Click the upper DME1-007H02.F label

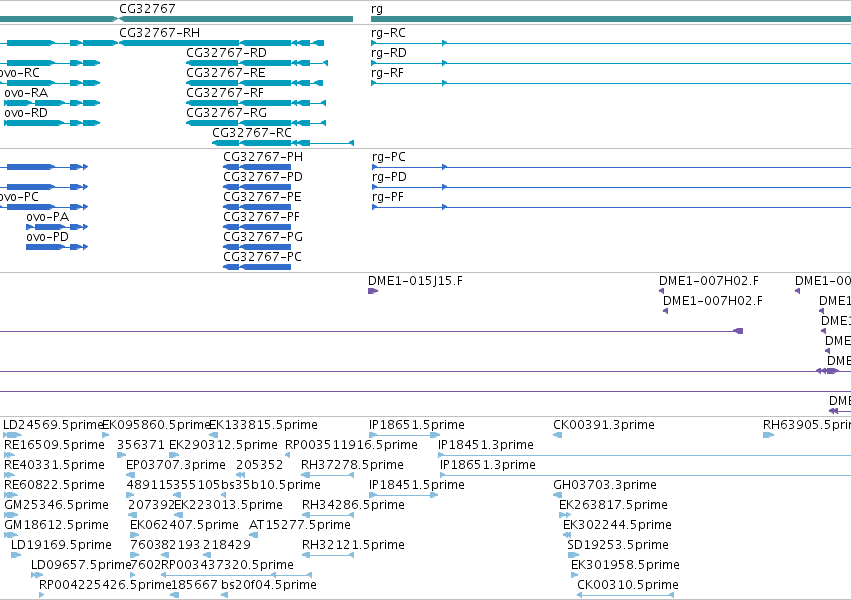[709, 281]
